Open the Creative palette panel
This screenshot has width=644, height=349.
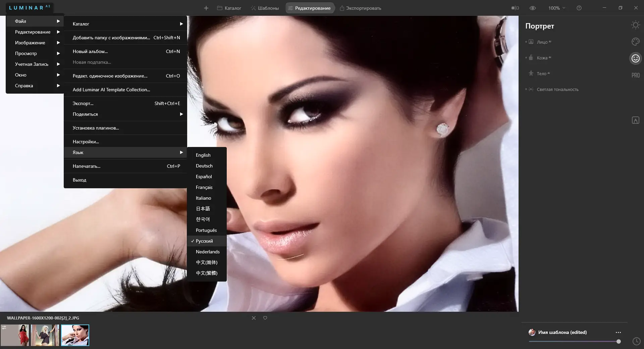(635, 41)
